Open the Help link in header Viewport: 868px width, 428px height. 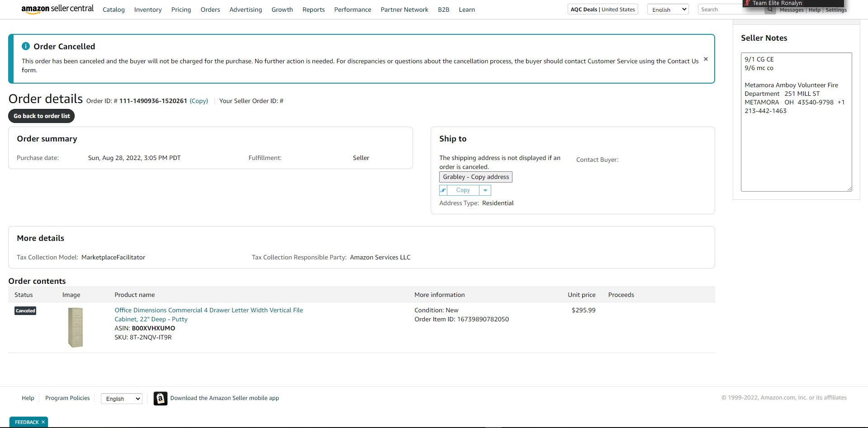(815, 10)
